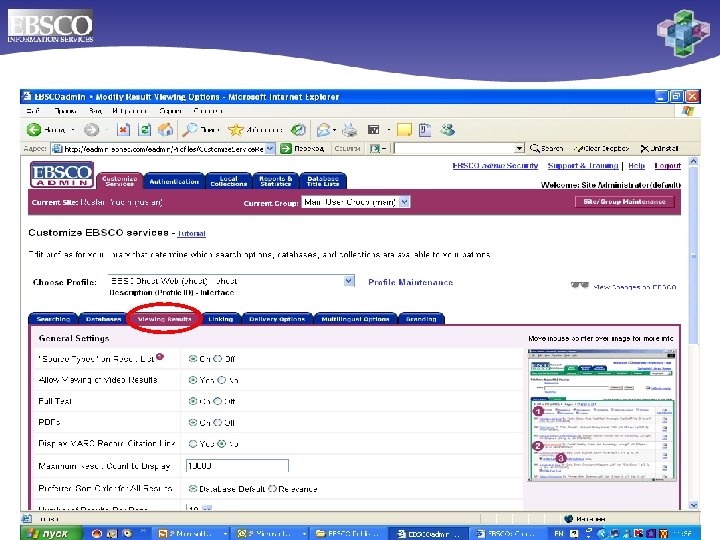Open the Local Collections top tab
The image size is (720, 540).
[229, 181]
